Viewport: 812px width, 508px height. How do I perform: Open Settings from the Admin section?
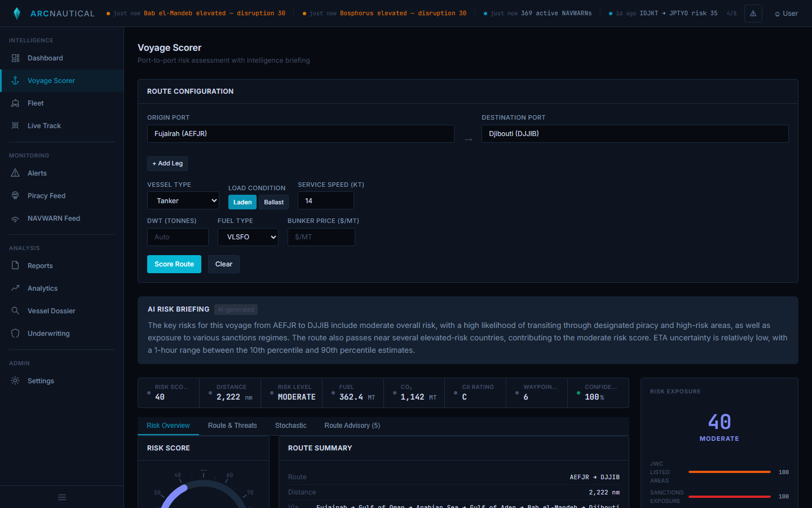point(40,380)
